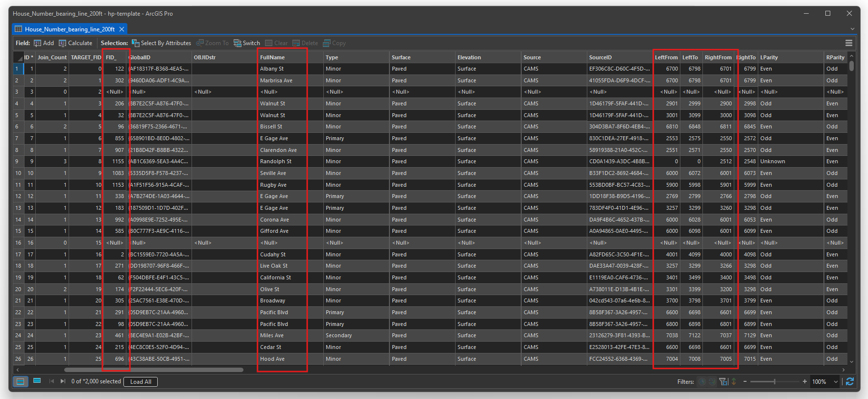Select the RParity column header
The width and height of the screenshot is (868, 399).
836,57
